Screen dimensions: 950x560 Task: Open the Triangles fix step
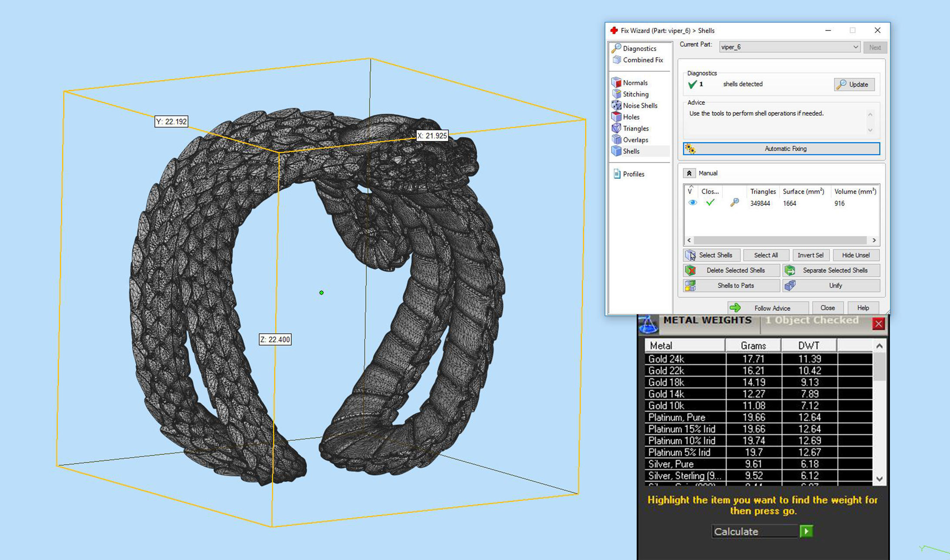[631, 128]
